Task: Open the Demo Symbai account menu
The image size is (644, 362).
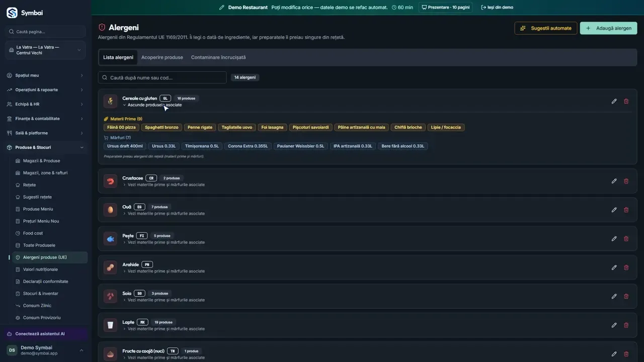Action: pos(46,350)
